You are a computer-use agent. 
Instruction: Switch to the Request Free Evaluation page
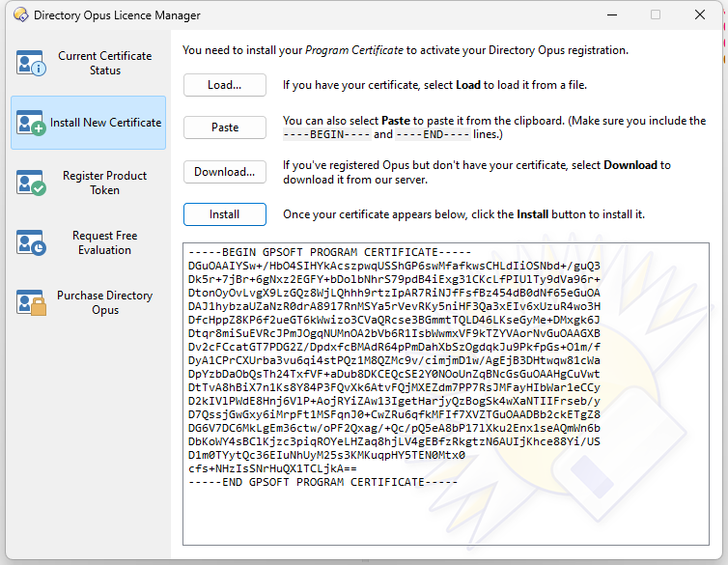[88, 242]
